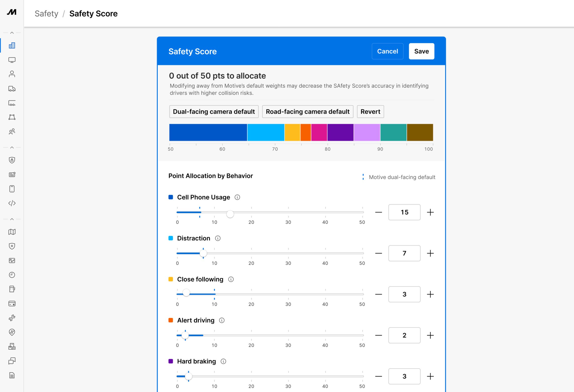Image resolution: width=574 pixels, height=392 pixels.
Task: Increase Cell Phone Usage points with plus
Action: 430,212
